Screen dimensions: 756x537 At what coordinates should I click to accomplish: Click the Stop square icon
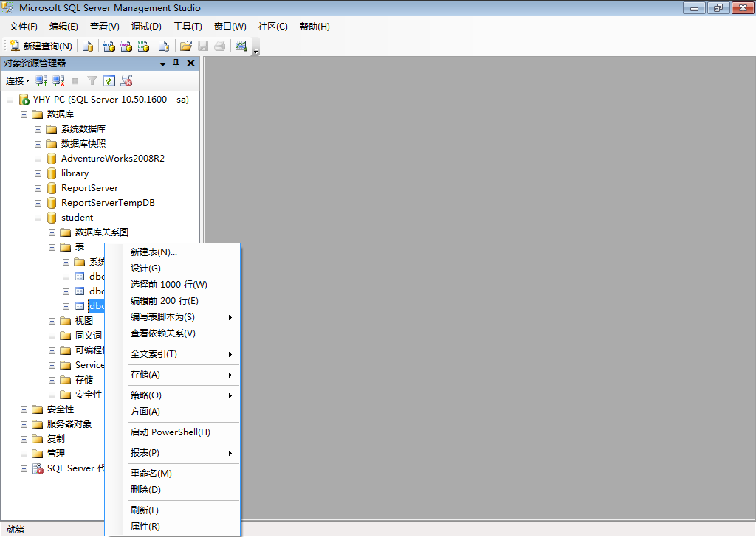point(75,81)
